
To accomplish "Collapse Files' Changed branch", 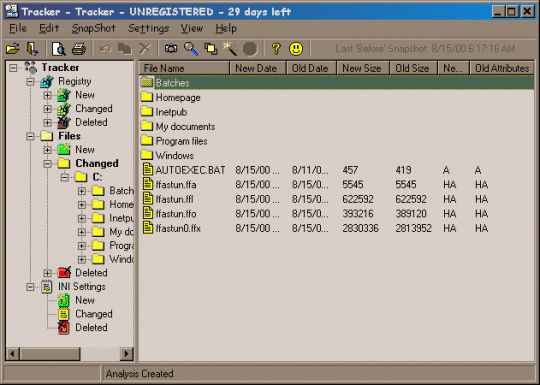I will point(48,164).
